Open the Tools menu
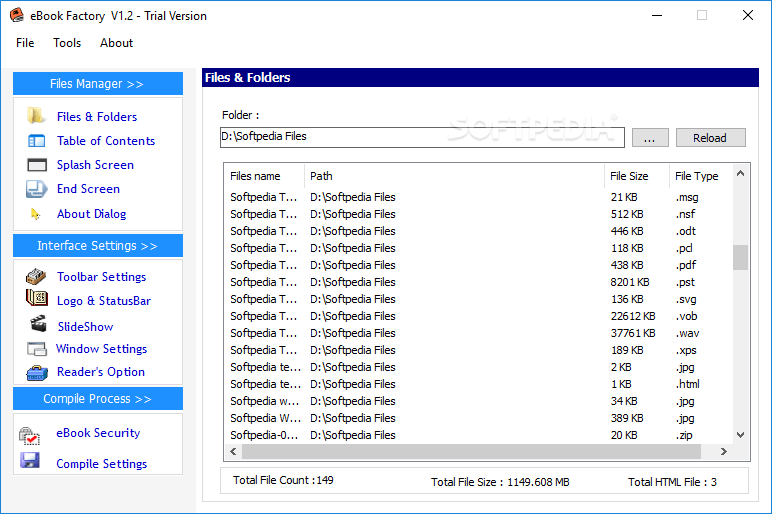The width and height of the screenshot is (772, 514). (x=67, y=43)
